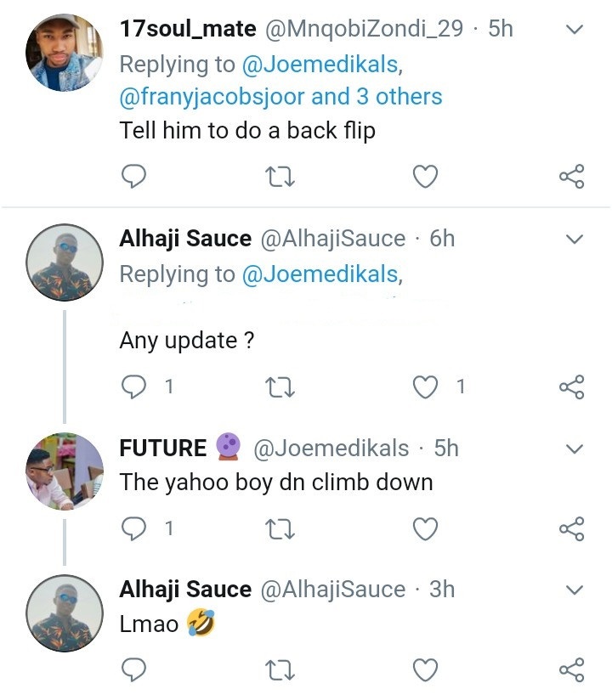Retweet the 'Lmao' tweet
This screenshot has width=612, height=700.
point(280,669)
